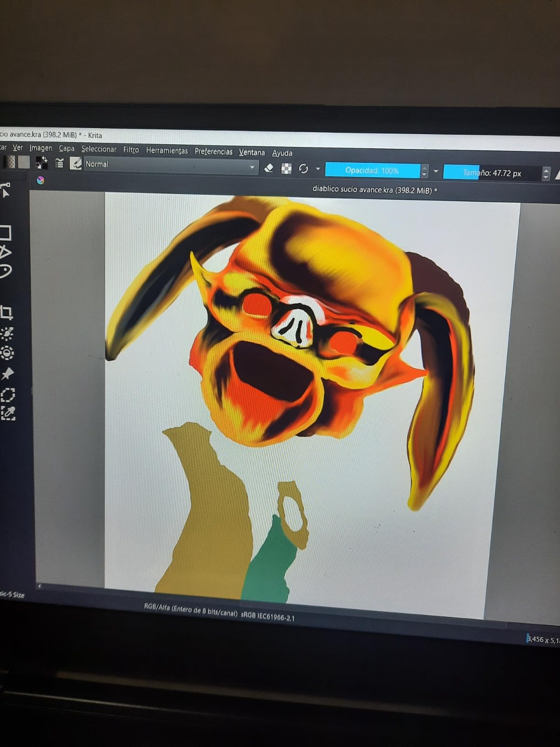Open the Herramientas menu
560x747 pixels.
pos(167,151)
